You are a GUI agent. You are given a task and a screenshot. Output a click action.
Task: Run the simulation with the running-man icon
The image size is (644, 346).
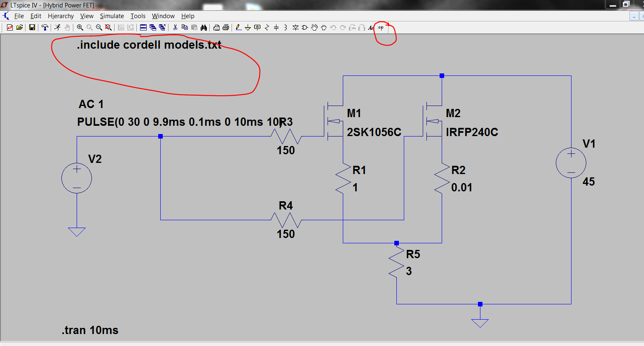[57, 28]
